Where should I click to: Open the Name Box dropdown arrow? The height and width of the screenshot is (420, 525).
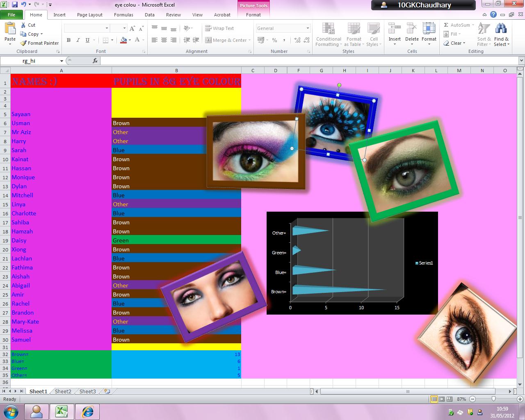[62, 61]
